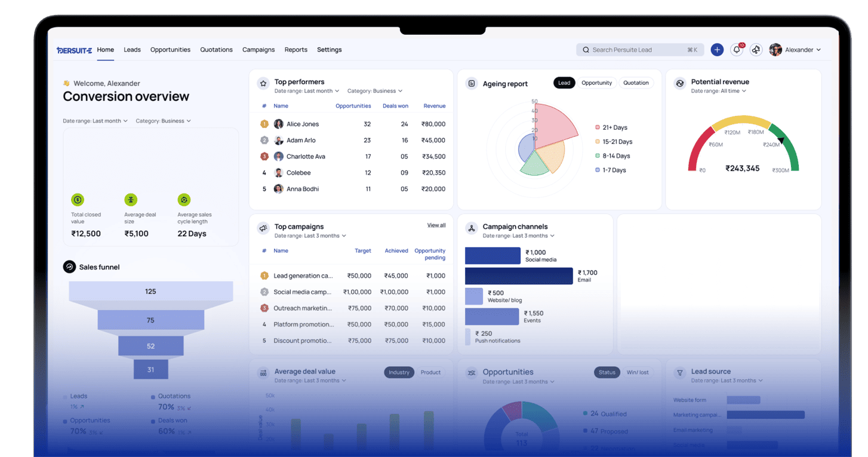The width and height of the screenshot is (868, 457).
Task: Switch Ageing report to Quotation
Action: click(636, 83)
